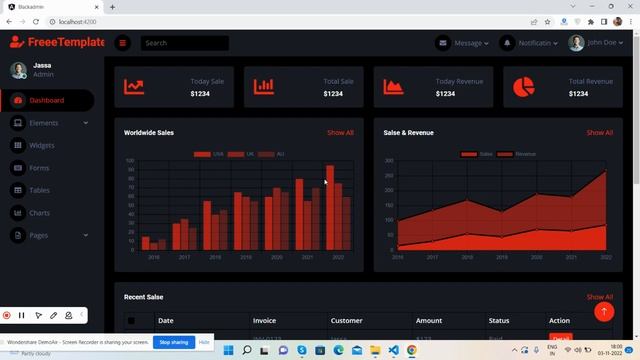Viewport: 640px width, 360px height.
Task: Hide the screen sharing notification bar
Action: pos(204,342)
